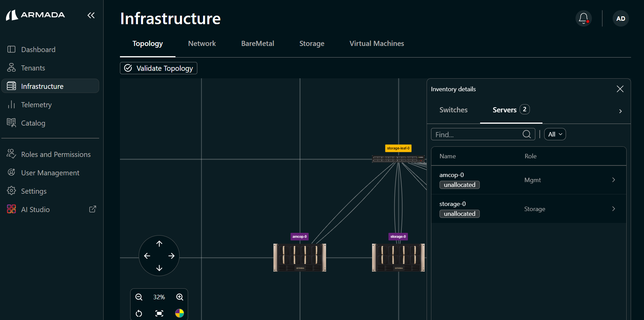The width and height of the screenshot is (644, 320).
Task: Click the unallocated badge under amcop-0
Action: (460, 185)
